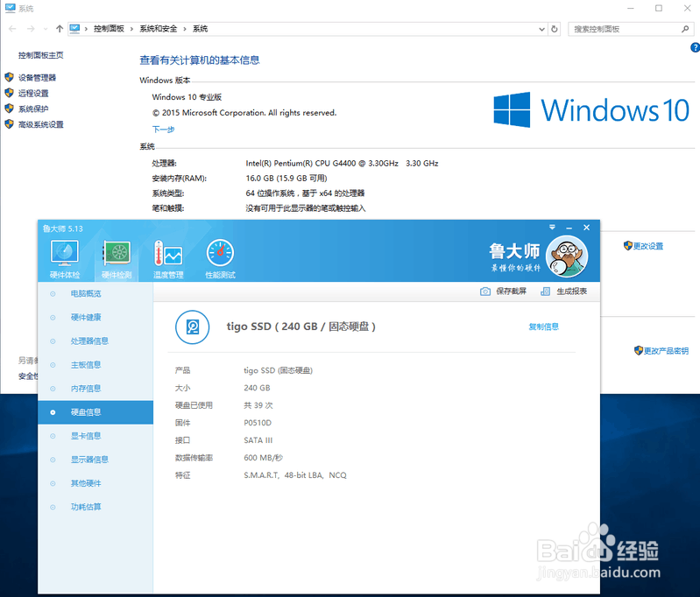
Task: Close the 鲁大师 window
Action: pyautogui.click(x=587, y=228)
